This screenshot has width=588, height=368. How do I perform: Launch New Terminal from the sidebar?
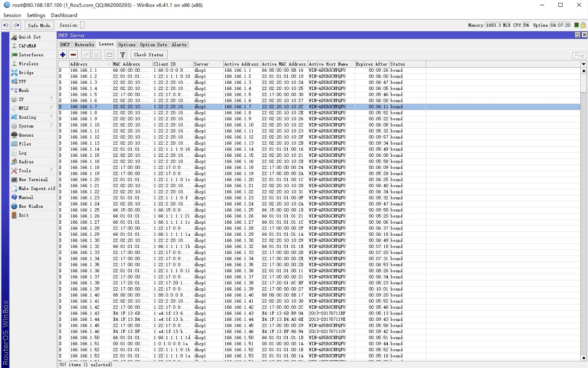tap(33, 179)
